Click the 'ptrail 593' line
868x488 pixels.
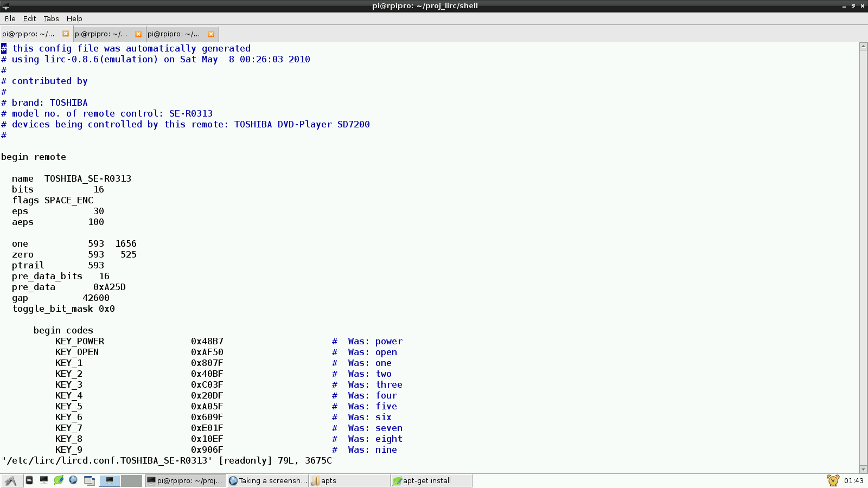coord(58,265)
